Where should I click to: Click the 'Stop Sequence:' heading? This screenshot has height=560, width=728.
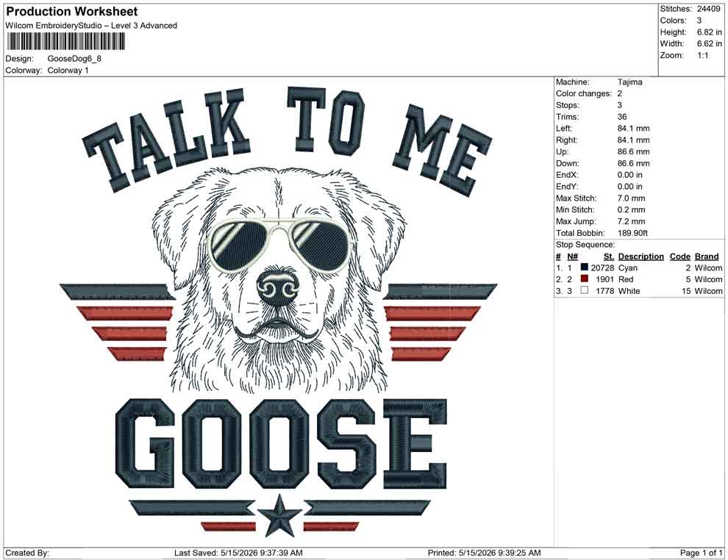[x=585, y=245]
